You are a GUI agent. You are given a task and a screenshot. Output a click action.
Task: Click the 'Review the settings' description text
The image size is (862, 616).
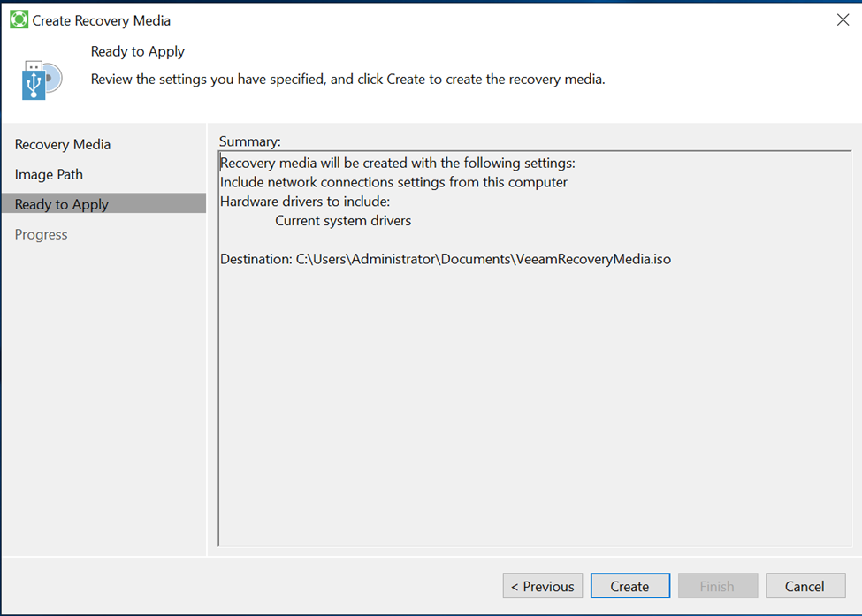[x=347, y=80]
